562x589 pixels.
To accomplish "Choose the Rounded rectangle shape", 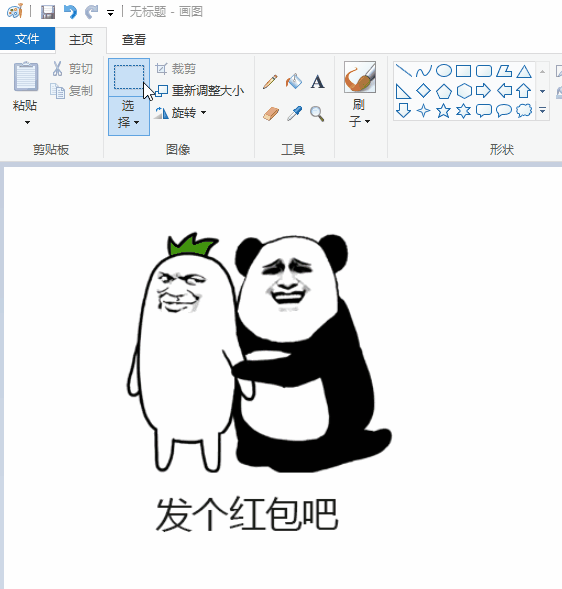I will pos(484,71).
